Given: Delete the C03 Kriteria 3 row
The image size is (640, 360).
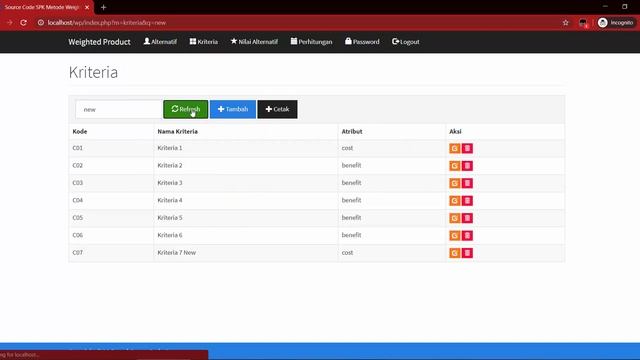Looking at the screenshot, I should [x=467, y=183].
